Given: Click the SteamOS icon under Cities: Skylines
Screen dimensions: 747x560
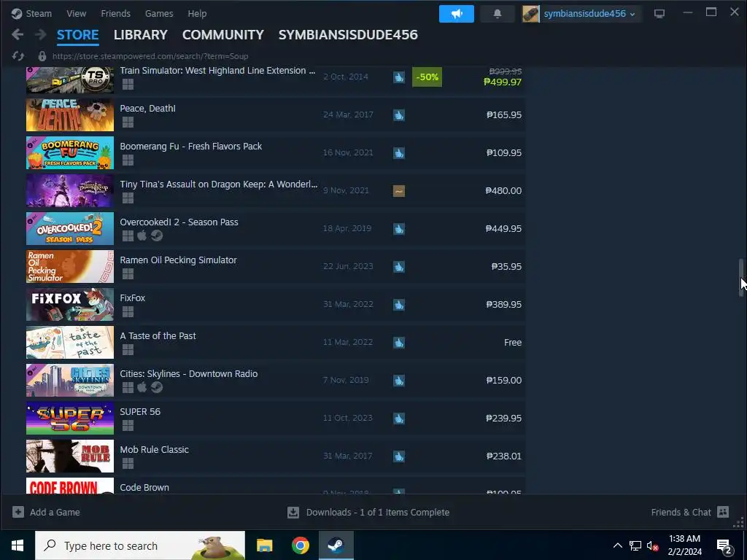Looking at the screenshot, I should [x=157, y=387].
